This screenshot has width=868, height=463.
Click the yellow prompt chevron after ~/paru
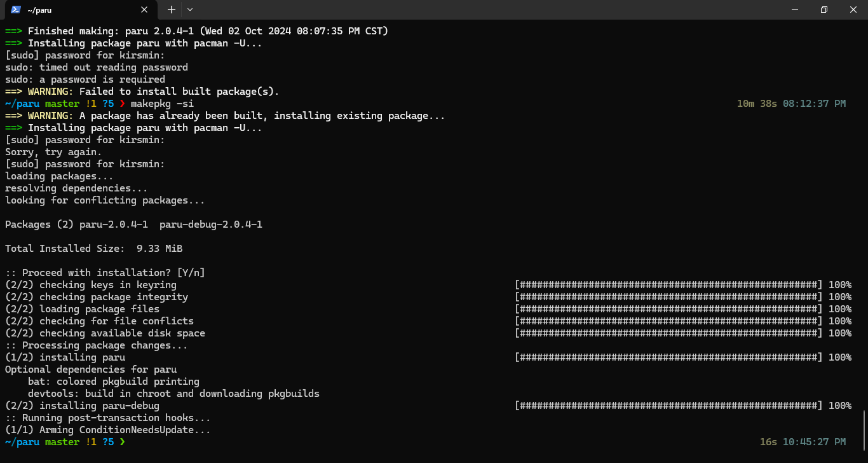click(123, 103)
